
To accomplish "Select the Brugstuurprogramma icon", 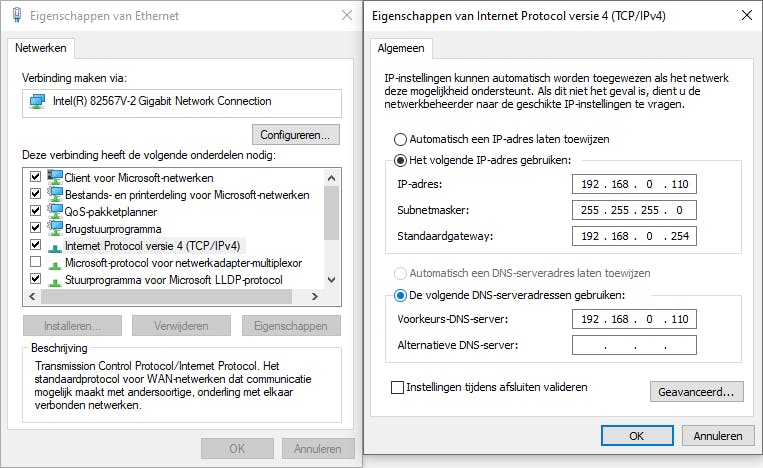I will (x=55, y=228).
